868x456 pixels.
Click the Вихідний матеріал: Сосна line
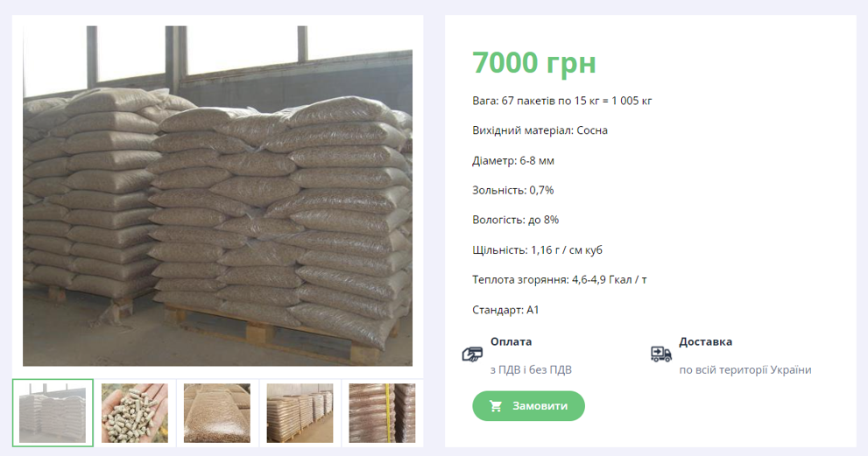click(x=540, y=130)
